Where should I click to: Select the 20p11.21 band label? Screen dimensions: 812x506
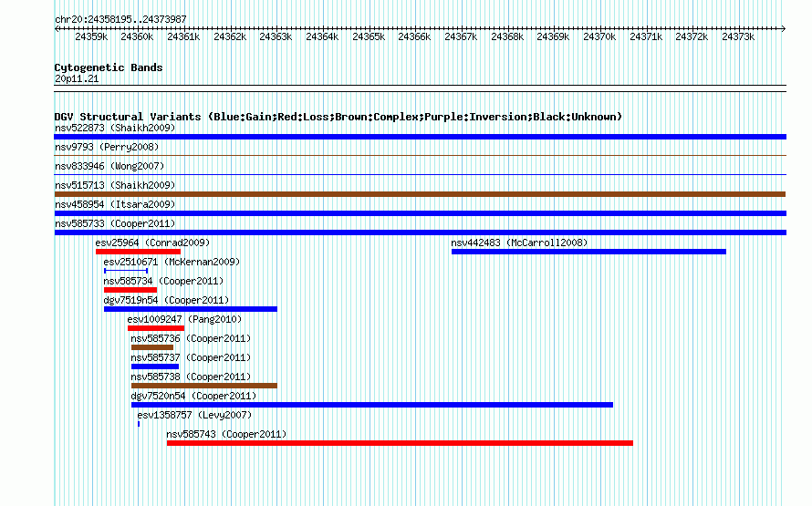[77, 78]
